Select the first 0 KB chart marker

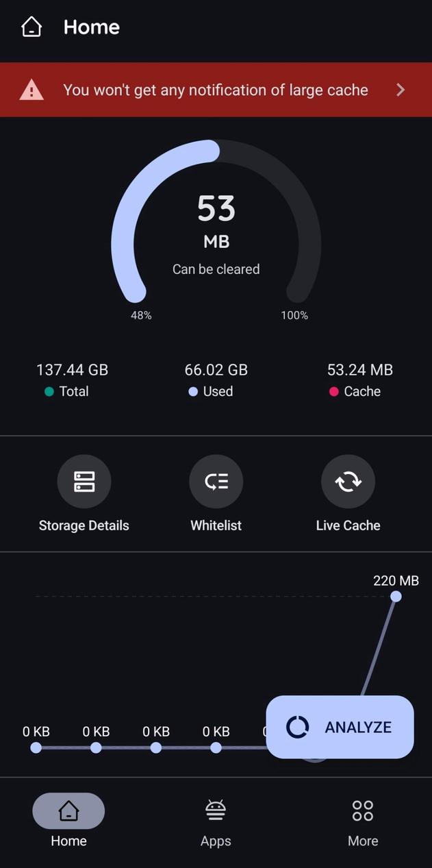(36, 748)
